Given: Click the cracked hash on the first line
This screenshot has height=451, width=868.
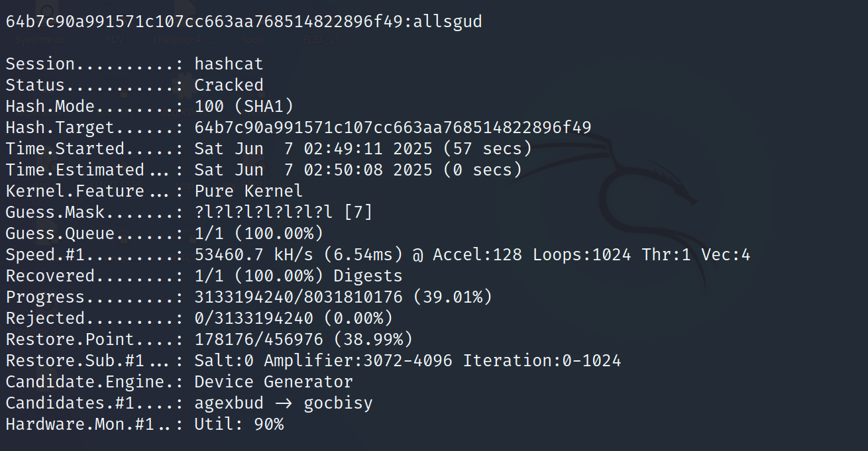Looking at the screenshot, I should [204, 22].
